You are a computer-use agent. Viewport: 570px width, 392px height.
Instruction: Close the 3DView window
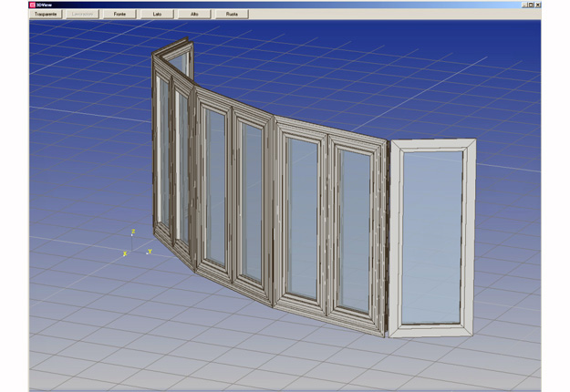pyautogui.click(x=538, y=5)
